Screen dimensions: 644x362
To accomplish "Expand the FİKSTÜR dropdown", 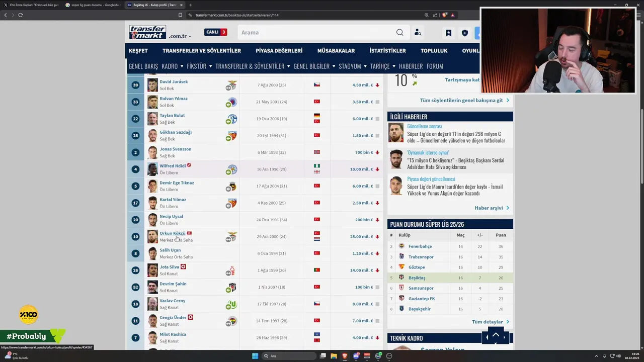I will pos(199,66).
